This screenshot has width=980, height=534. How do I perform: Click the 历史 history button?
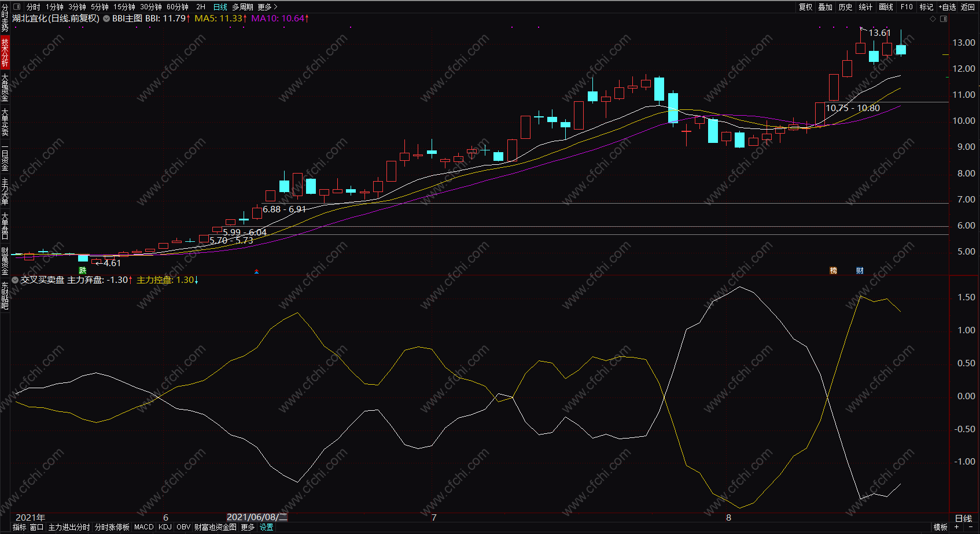846,7
